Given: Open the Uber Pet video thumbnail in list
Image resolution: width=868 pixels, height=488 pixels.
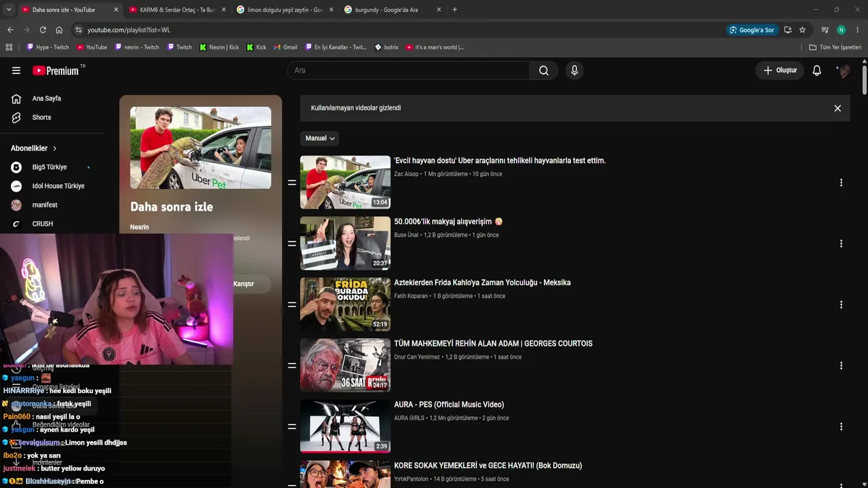Looking at the screenshot, I should 345,183.
